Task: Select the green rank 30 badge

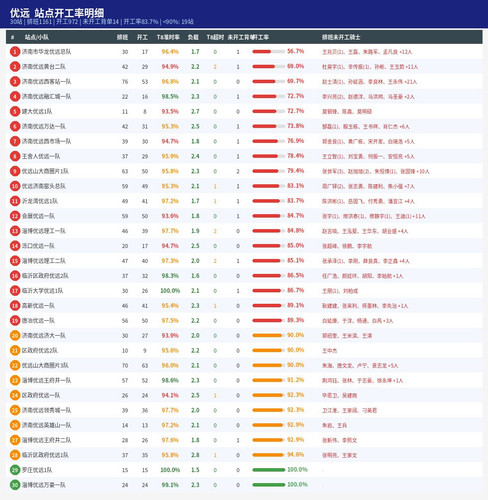Action: [x=15, y=485]
